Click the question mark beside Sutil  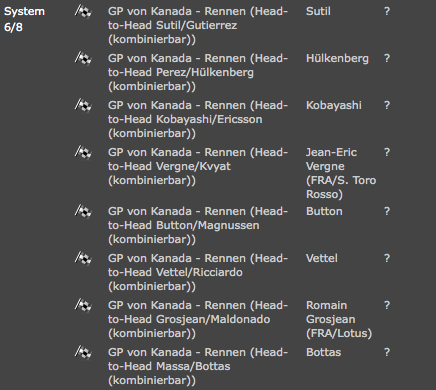click(x=387, y=11)
